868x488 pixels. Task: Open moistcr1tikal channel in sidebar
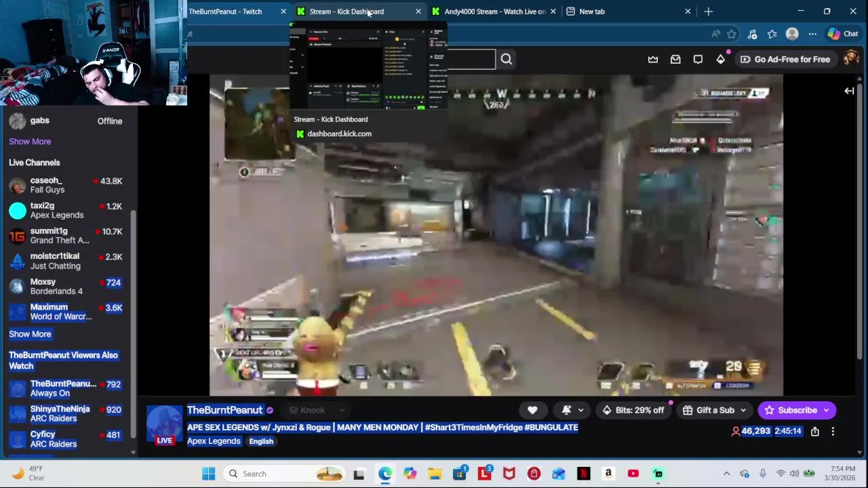66,261
